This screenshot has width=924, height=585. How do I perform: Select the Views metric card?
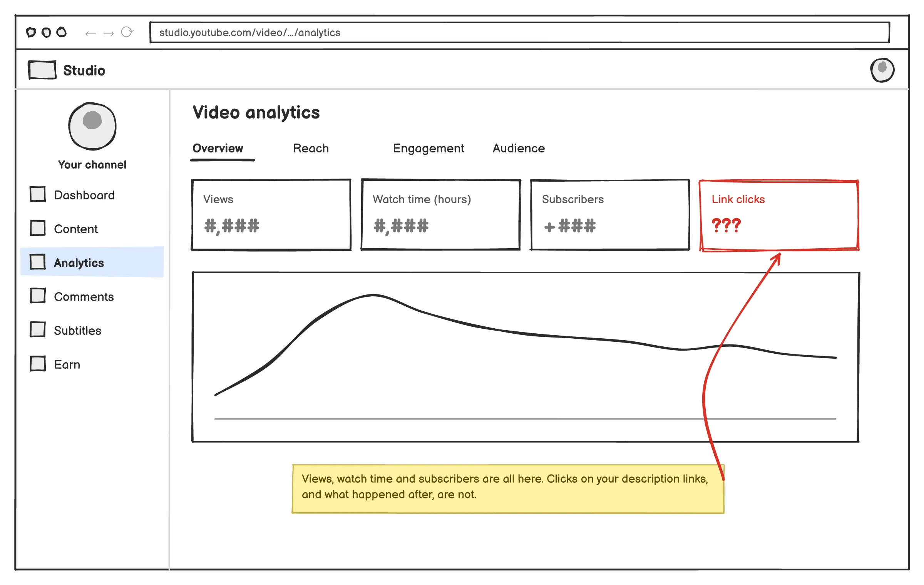271,215
